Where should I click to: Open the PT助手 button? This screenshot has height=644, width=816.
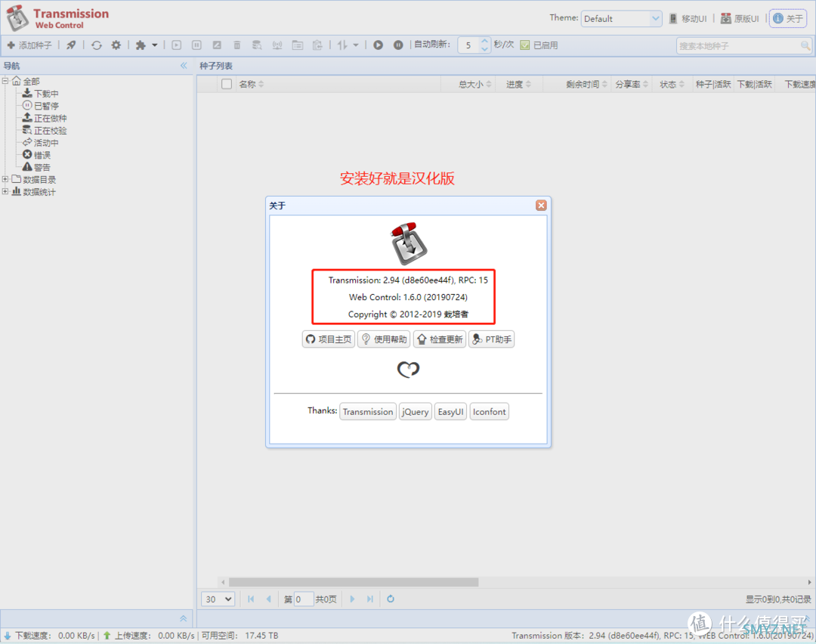492,339
